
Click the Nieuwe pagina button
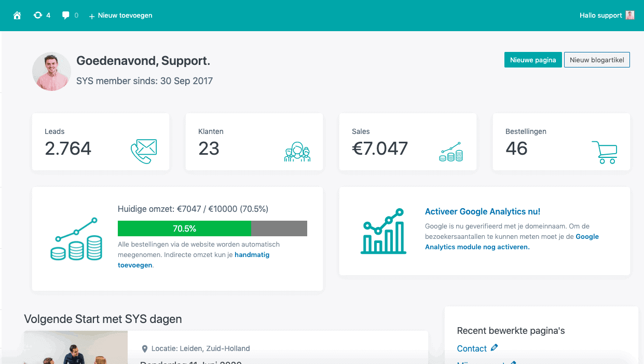point(533,60)
